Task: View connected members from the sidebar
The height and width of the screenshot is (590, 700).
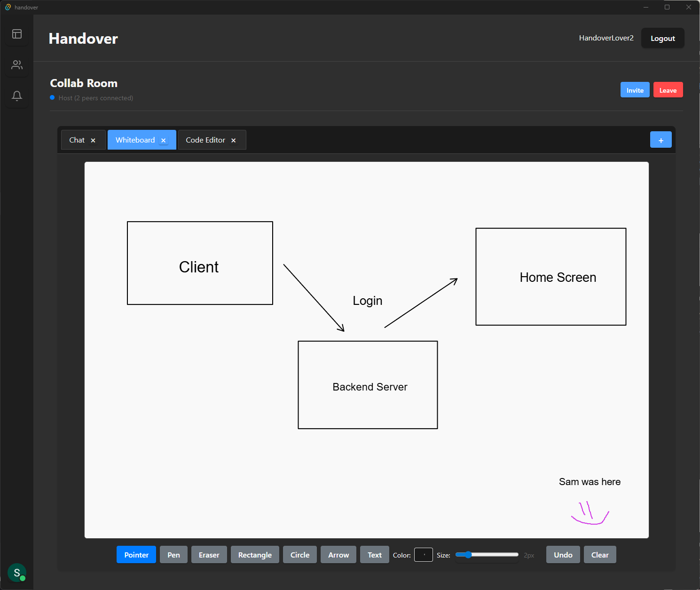Action: pos(17,64)
